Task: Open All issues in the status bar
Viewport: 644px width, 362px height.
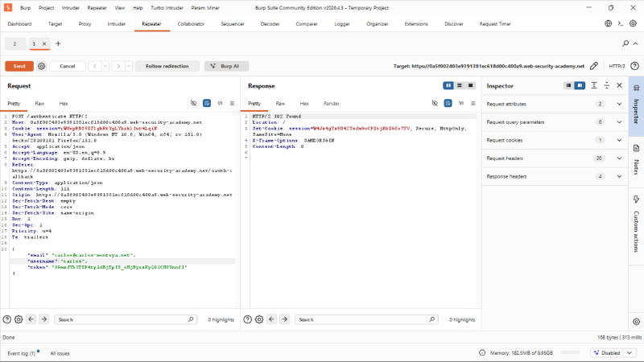Action: [60, 353]
